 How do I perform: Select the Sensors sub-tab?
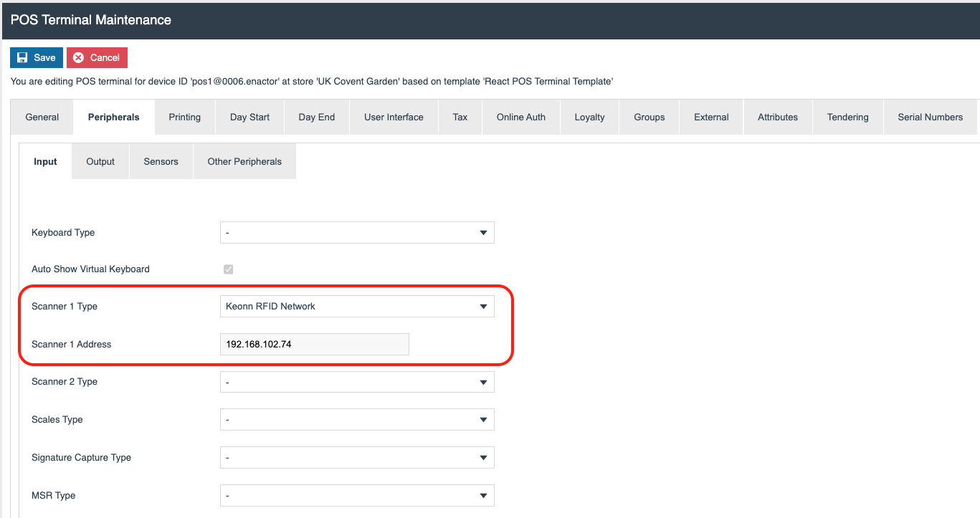[x=161, y=162]
